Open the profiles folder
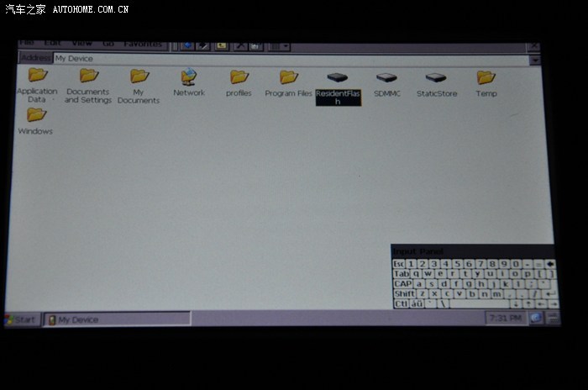 pos(239,78)
